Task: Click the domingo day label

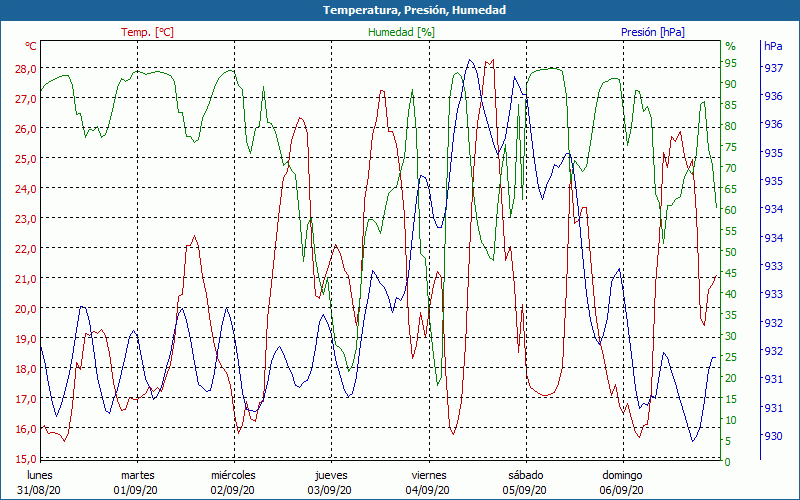Action: (x=622, y=476)
